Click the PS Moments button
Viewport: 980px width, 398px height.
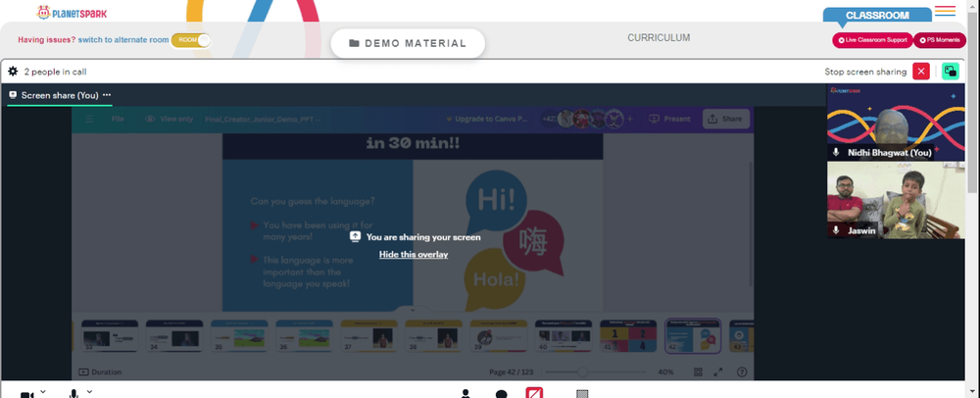pos(940,40)
